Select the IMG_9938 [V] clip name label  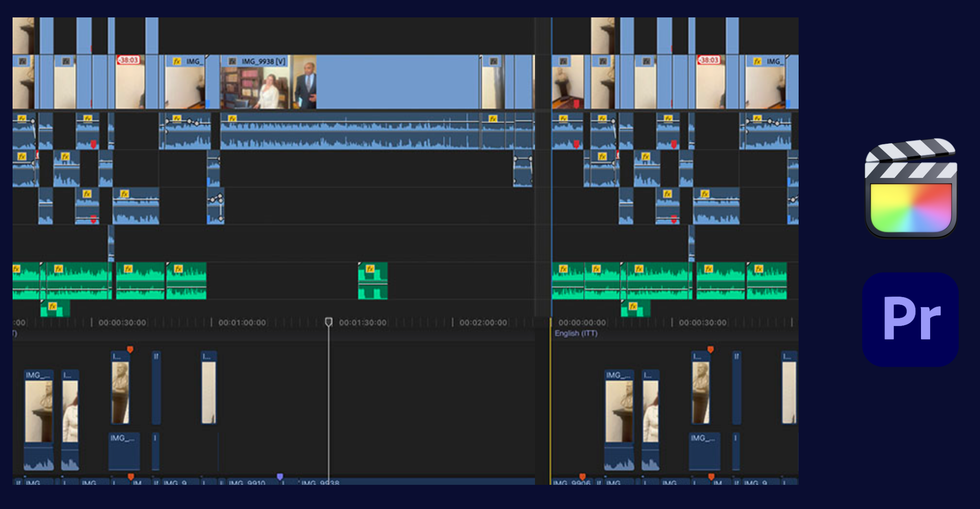pos(264,61)
